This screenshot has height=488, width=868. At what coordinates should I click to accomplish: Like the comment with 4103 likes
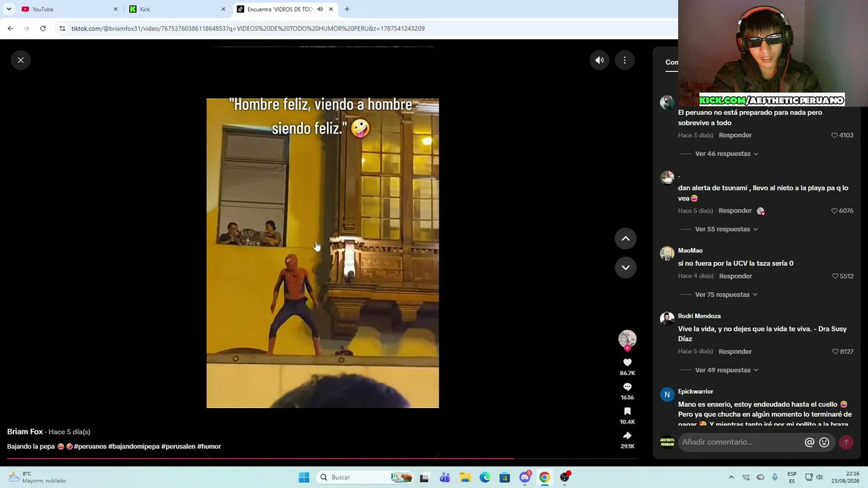835,136
